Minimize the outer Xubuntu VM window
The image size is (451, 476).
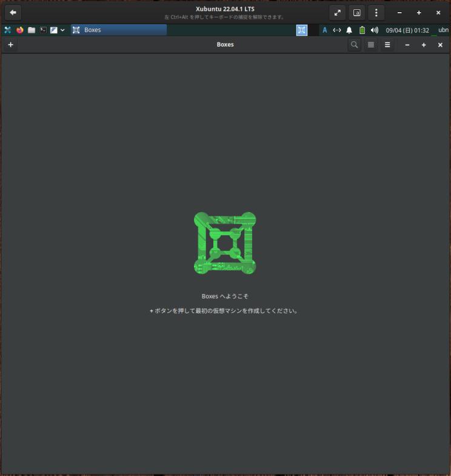[399, 13]
